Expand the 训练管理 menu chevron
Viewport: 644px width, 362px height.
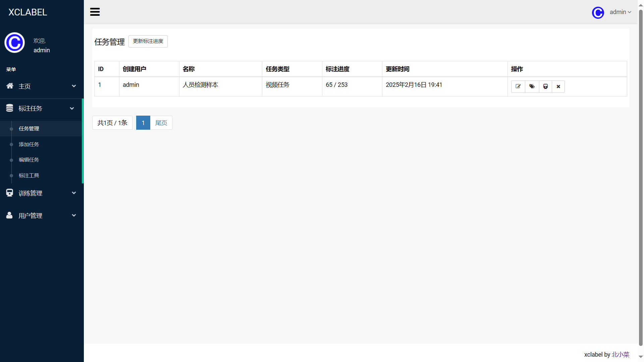tap(74, 193)
